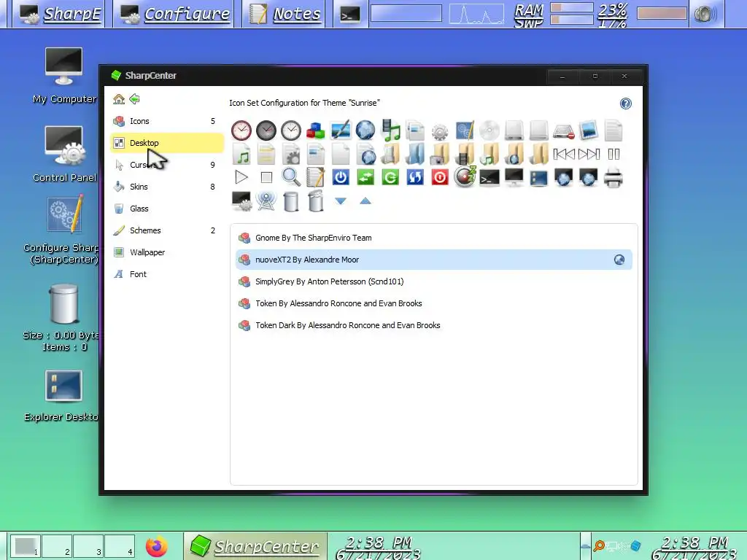Click the colored cubes preview icon
Image resolution: width=747 pixels, height=560 pixels.
(x=316, y=131)
